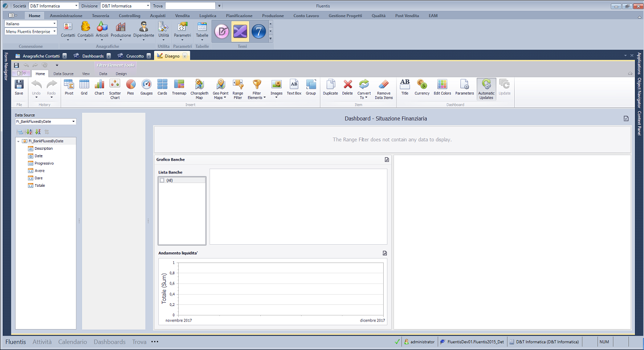Viewport: 644px width, 350px height.
Task: Select the Description field in the data tree
Action: (43, 148)
